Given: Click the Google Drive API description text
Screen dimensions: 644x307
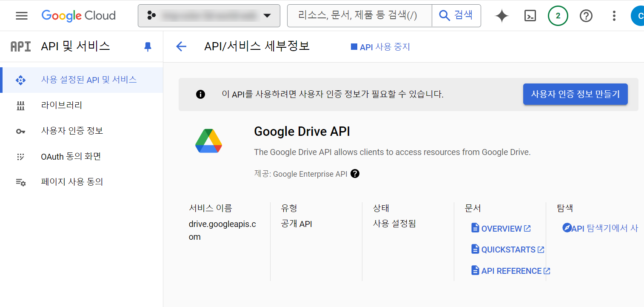Looking at the screenshot, I should (392, 152).
